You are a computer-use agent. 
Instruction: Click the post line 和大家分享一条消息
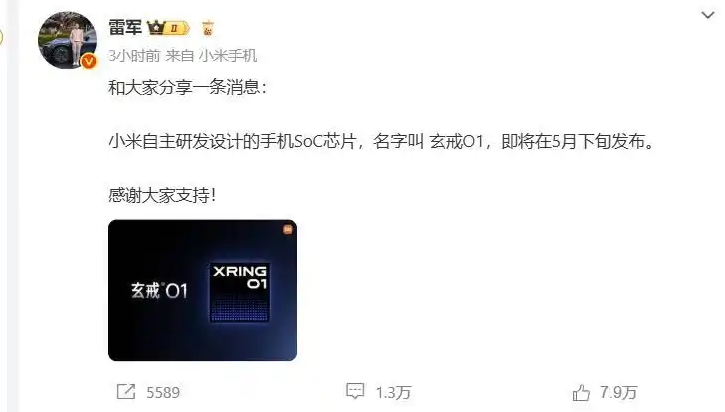187,87
